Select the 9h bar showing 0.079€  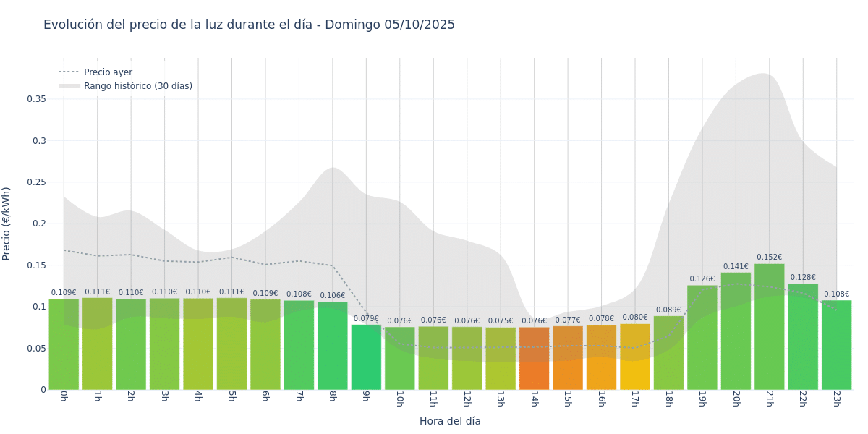click(366, 357)
